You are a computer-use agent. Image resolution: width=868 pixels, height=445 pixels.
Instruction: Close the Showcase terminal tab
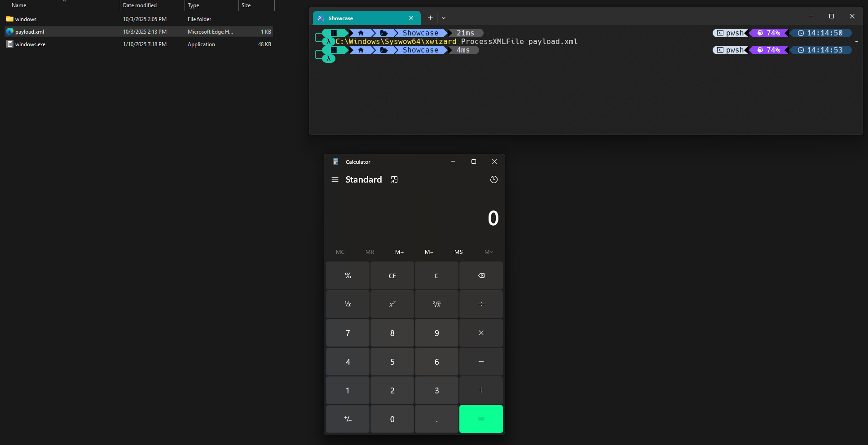click(x=411, y=18)
